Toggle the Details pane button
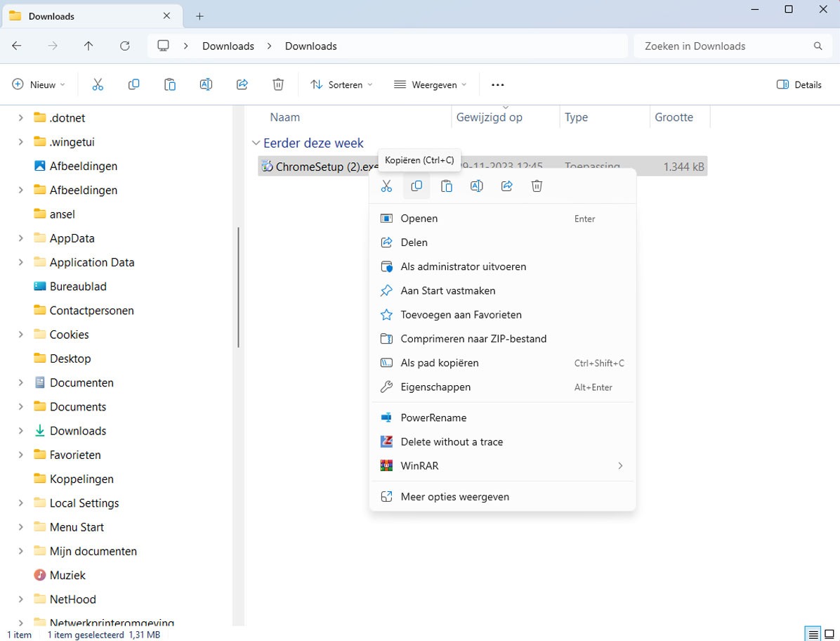840x641 pixels. coord(799,84)
